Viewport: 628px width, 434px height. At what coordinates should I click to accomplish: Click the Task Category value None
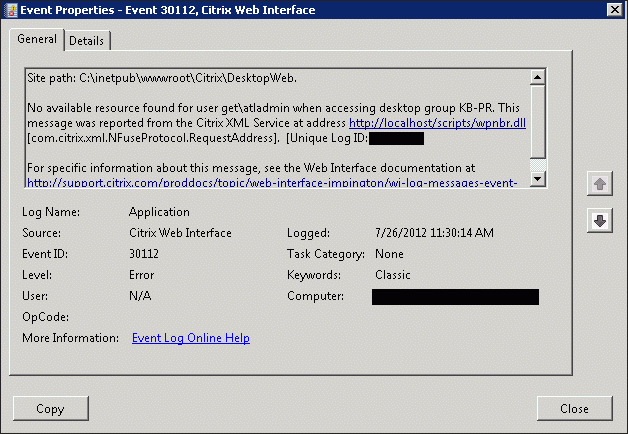(x=389, y=254)
